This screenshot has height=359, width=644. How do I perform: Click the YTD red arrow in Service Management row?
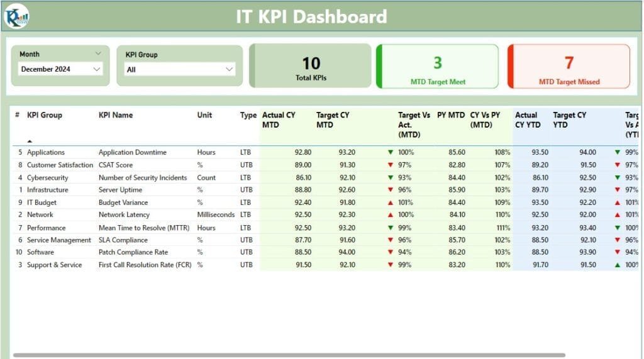point(618,240)
